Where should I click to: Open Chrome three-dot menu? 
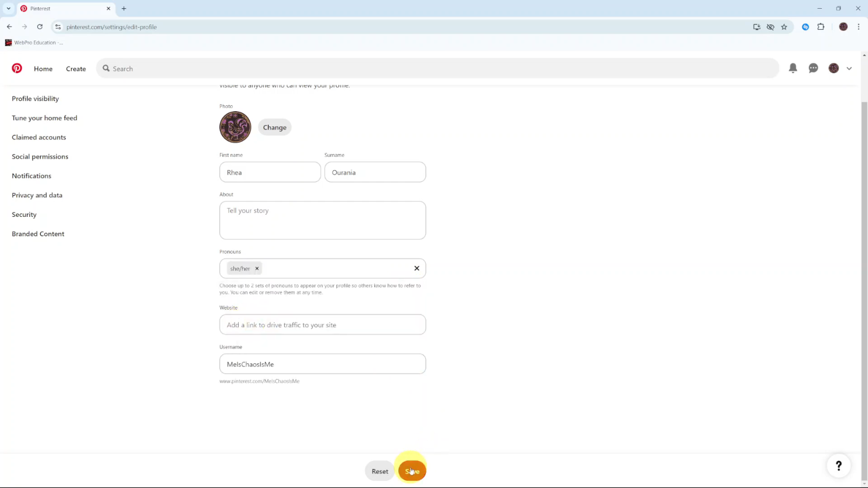coord(858,27)
